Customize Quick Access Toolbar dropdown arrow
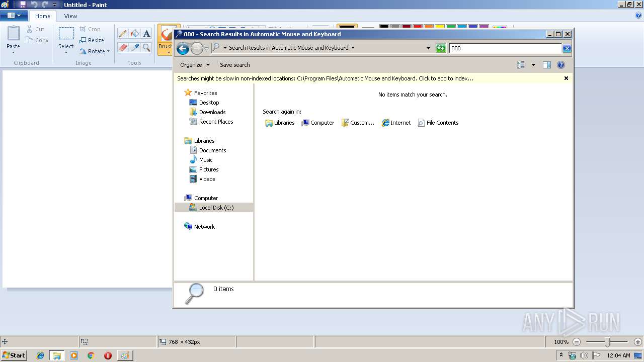The height and width of the screenshot is (362, 644). tap(54, 5)
